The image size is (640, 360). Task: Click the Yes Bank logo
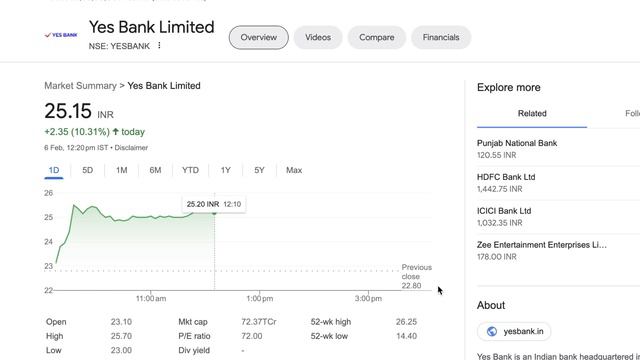(61, 35)
